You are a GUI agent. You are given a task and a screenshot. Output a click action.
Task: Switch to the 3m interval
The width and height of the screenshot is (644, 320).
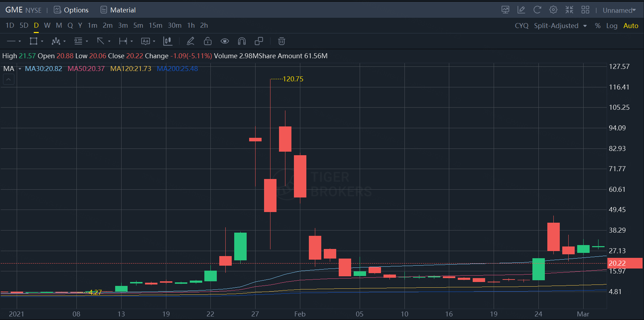pos(123,25)
